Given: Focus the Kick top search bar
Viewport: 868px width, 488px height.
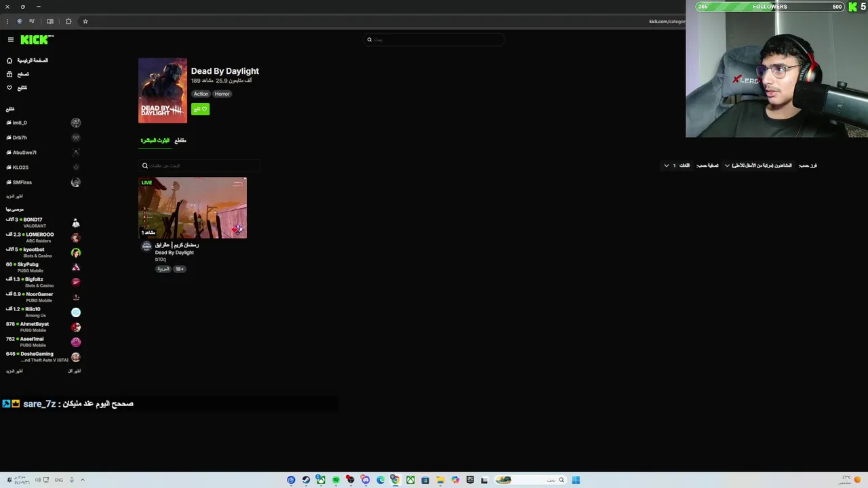Looking at the screenshot, I should click(x=434, y=40).
